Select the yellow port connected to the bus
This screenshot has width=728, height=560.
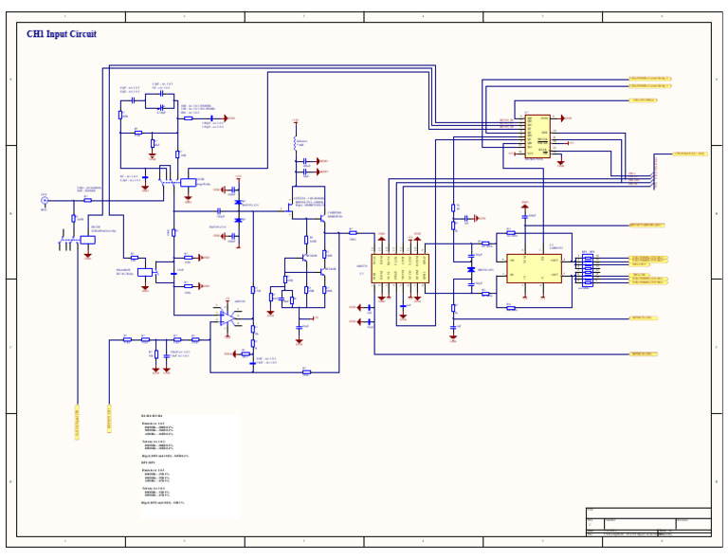(690, 154)
